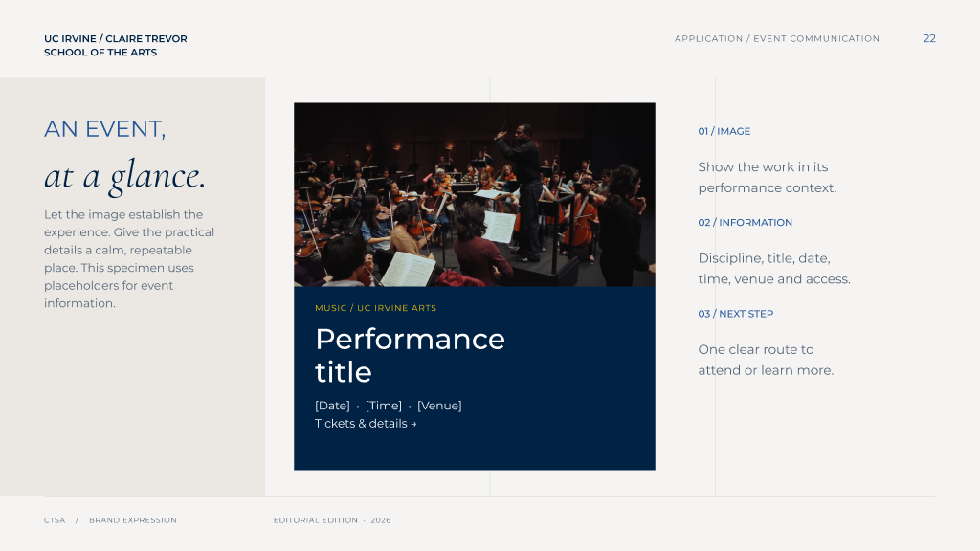Click the MUSIC / UC IRVINE ARTS label
Viewport: 980px width, 551px height.
click(375, 308)
